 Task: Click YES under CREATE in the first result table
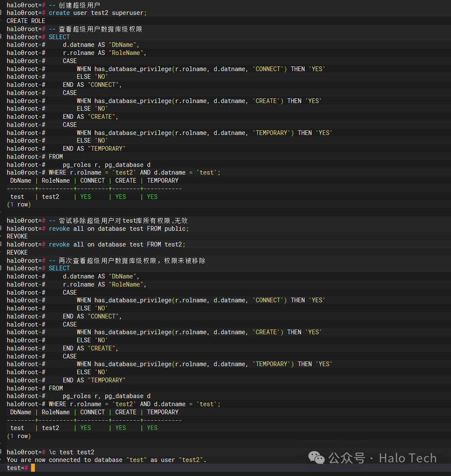point(120,197)
